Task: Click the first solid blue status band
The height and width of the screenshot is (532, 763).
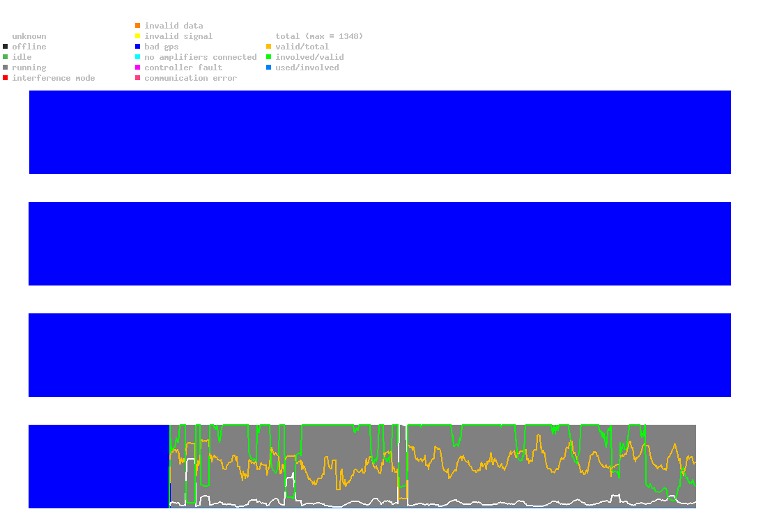Action: click(x=380, y=132)
